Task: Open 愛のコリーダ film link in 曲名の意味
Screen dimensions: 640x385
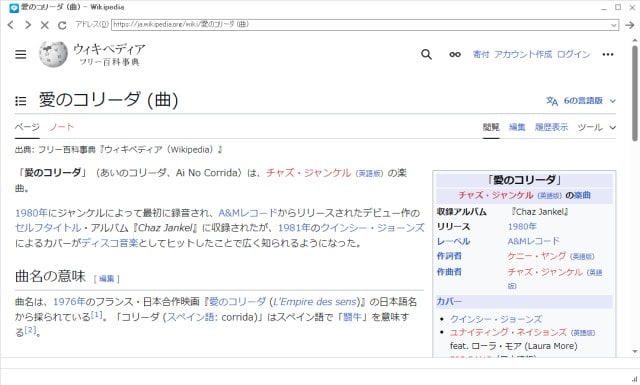Action: [x=285, y=302]
